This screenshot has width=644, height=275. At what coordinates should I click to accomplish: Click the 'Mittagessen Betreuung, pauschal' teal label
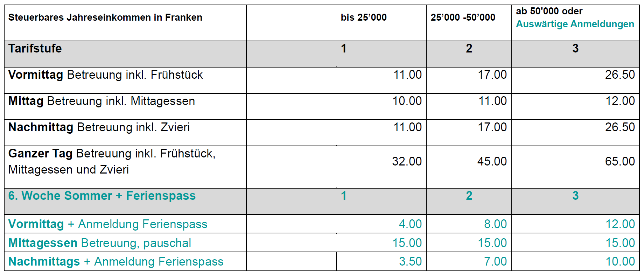pyautogui.click(x=99, y=243)
